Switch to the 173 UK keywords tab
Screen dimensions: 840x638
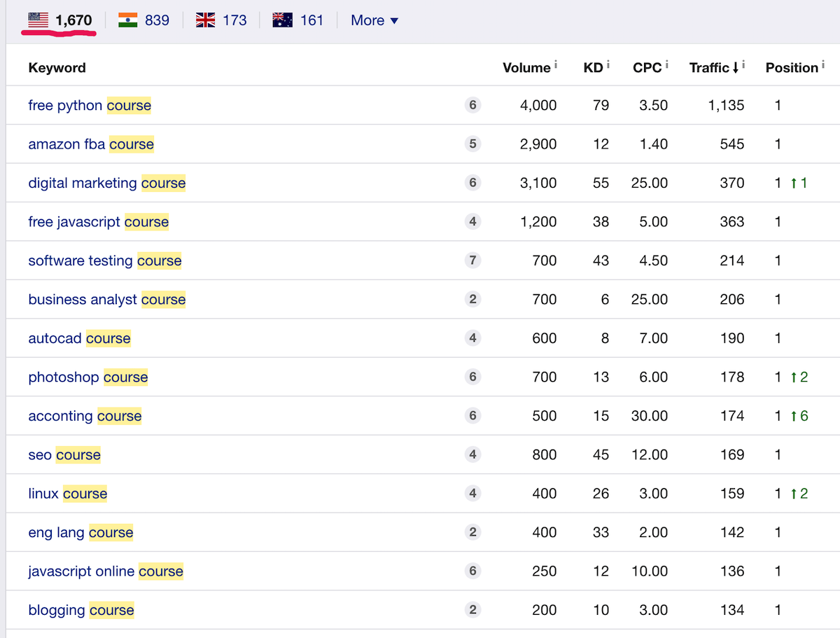coord(234,20)
